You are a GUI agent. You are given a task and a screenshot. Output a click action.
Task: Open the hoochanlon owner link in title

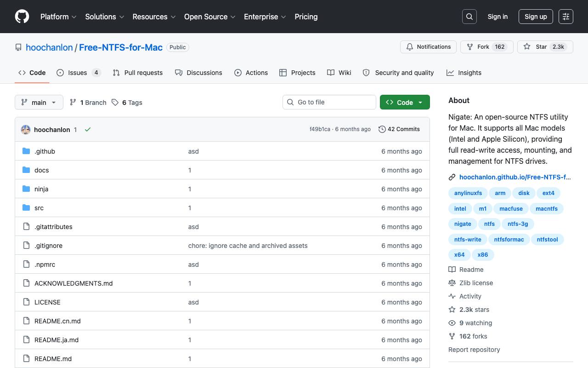(49, 47)
